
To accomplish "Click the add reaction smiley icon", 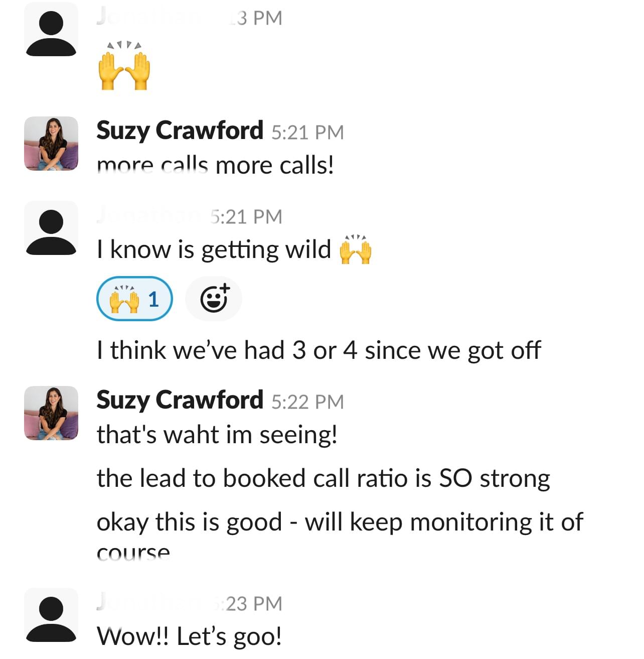I will tap(214, 299).
